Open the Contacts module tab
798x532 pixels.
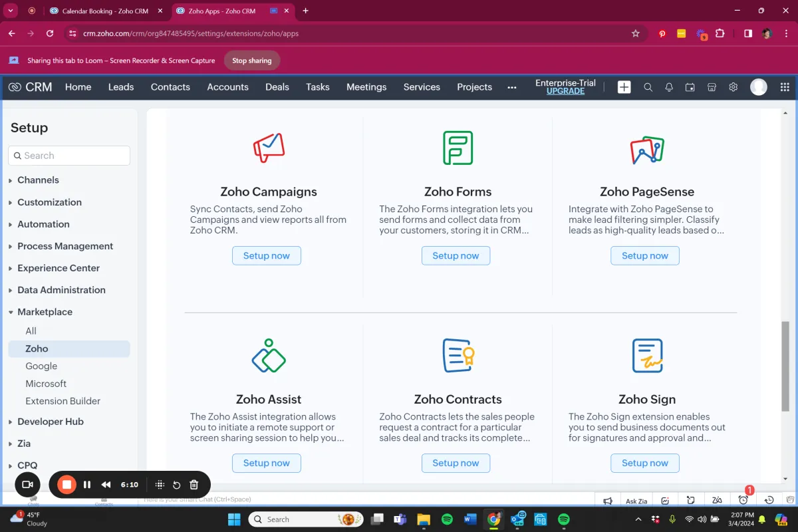pos(170,87)
